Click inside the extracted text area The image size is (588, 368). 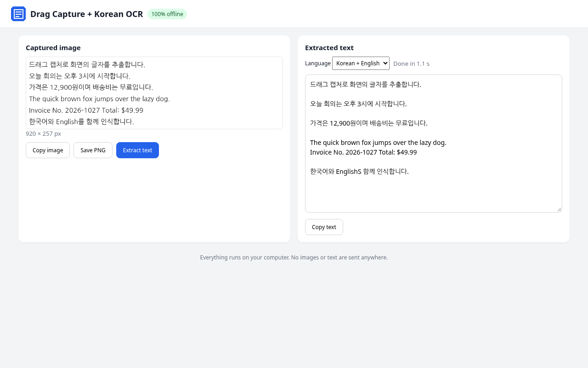[x=434, y=144]
